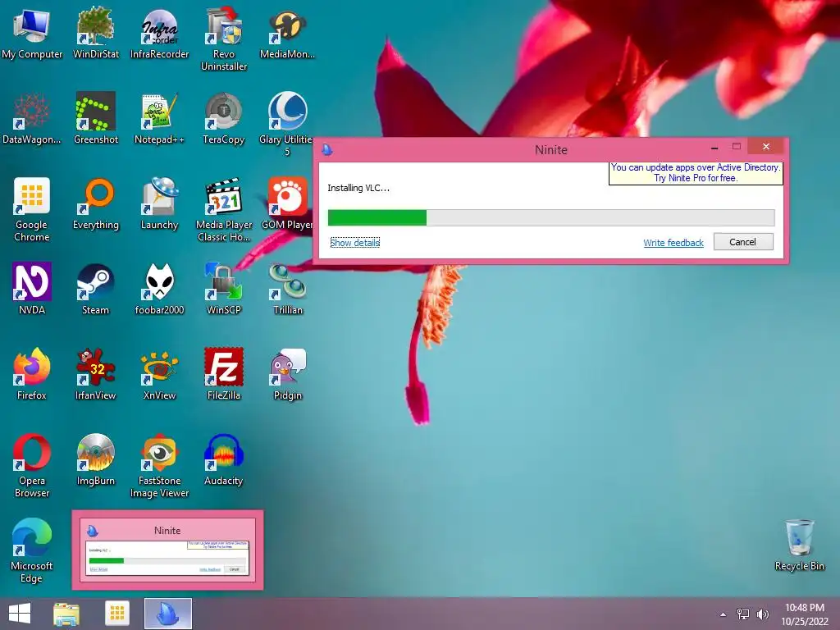Click the Steam desktop icon
The width and height of the screenshot is (840, 630).
click(96, 290)
